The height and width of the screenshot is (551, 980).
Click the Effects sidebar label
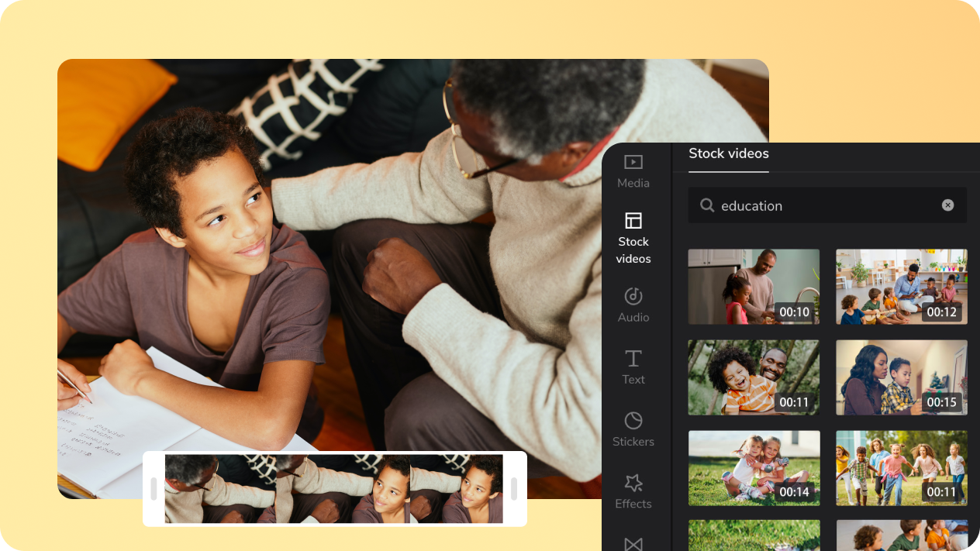point(633,504)
